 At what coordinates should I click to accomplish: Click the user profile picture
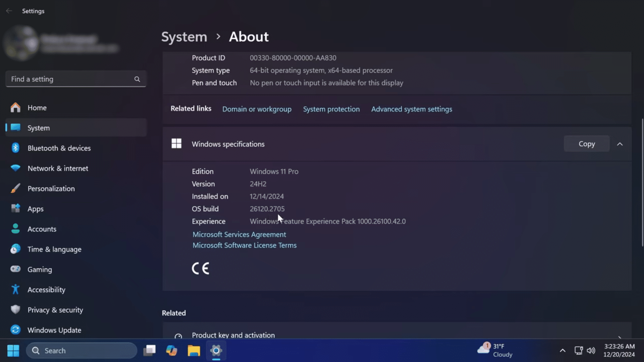click(21, 43)
